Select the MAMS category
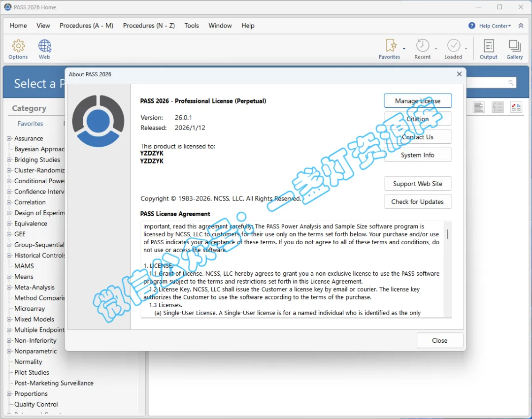This screenshot has width=532, height=419. pyautogui.click(x=24, y=266)
